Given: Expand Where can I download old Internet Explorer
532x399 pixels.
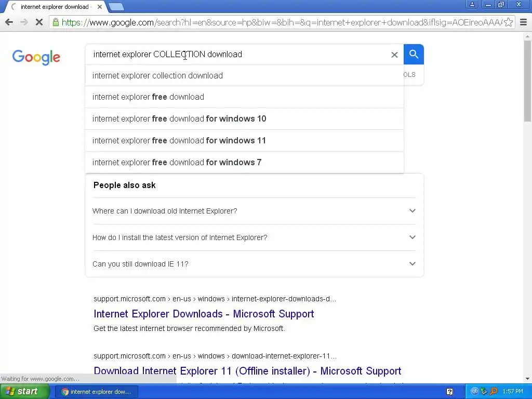Looking at the screenshot, I should coord(254,211).
